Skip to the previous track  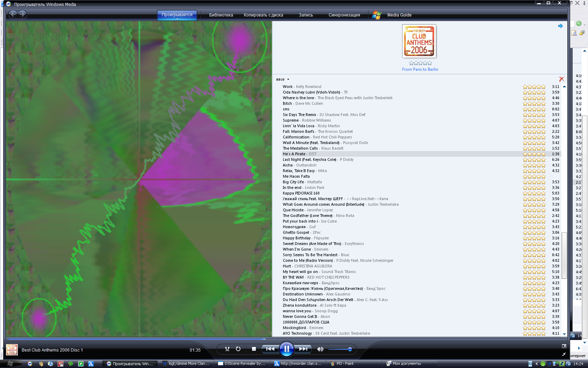coord(270,349)
